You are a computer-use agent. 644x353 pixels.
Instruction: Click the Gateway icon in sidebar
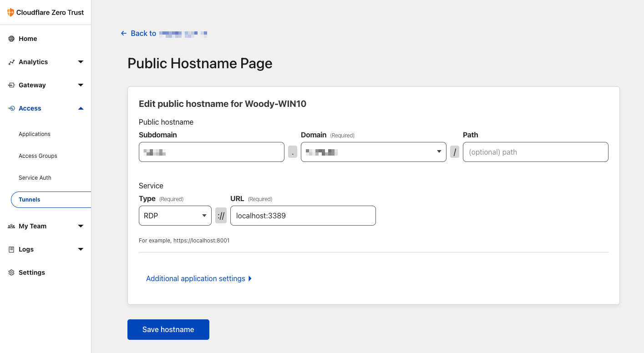tap(12, 85)
